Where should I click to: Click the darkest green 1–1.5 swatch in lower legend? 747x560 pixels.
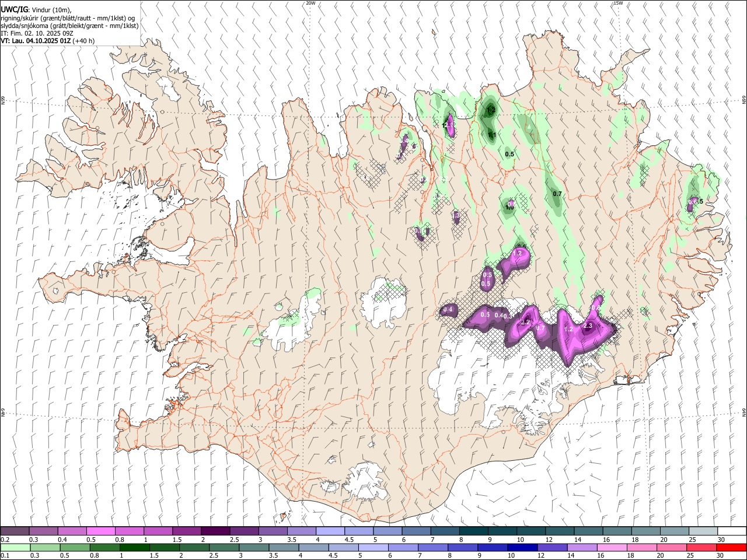coord(134,548)
